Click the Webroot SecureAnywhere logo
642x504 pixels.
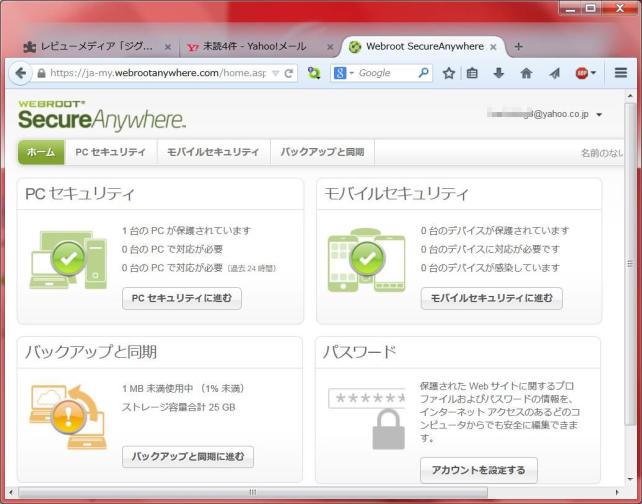click(x=102, y=115)
